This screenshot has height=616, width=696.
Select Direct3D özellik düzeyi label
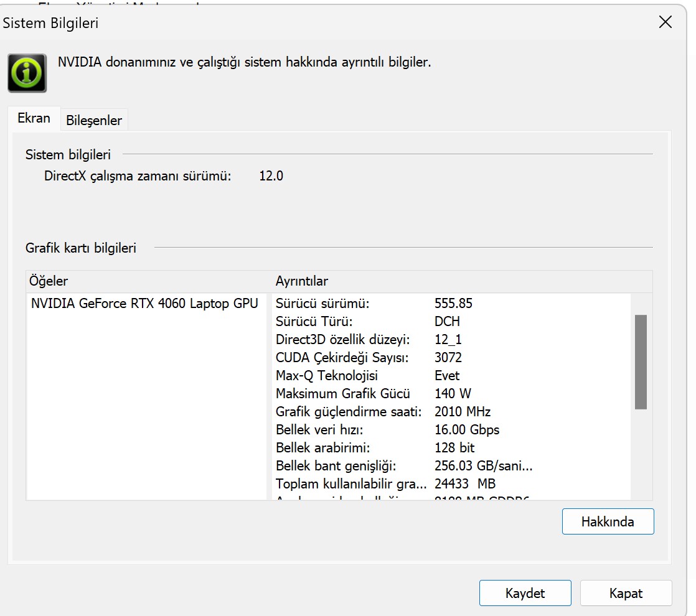click(342, 340)
